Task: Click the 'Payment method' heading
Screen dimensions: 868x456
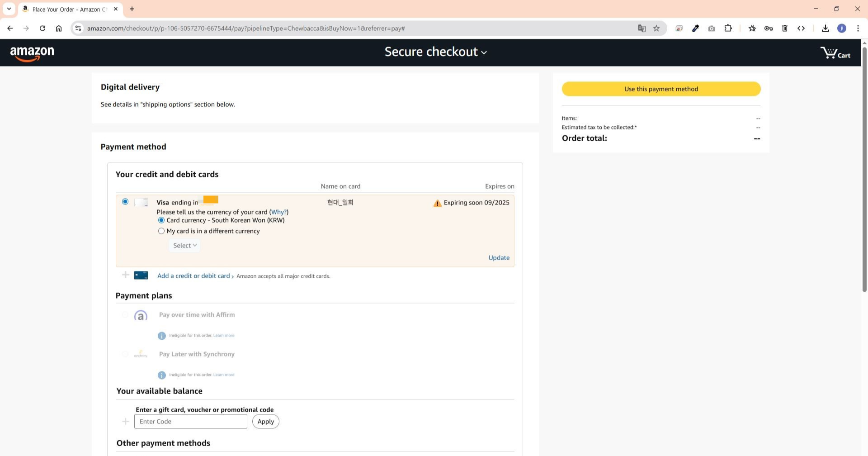Action: pos(133,147)
